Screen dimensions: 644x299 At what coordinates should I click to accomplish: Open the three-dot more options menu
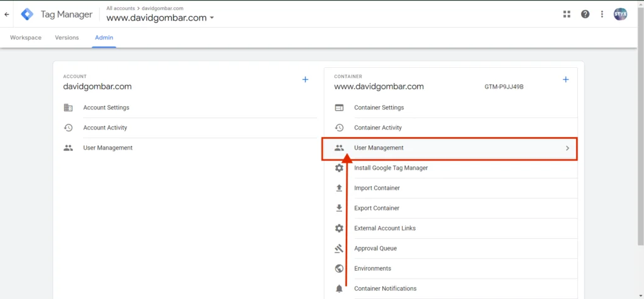coord(602,14)
